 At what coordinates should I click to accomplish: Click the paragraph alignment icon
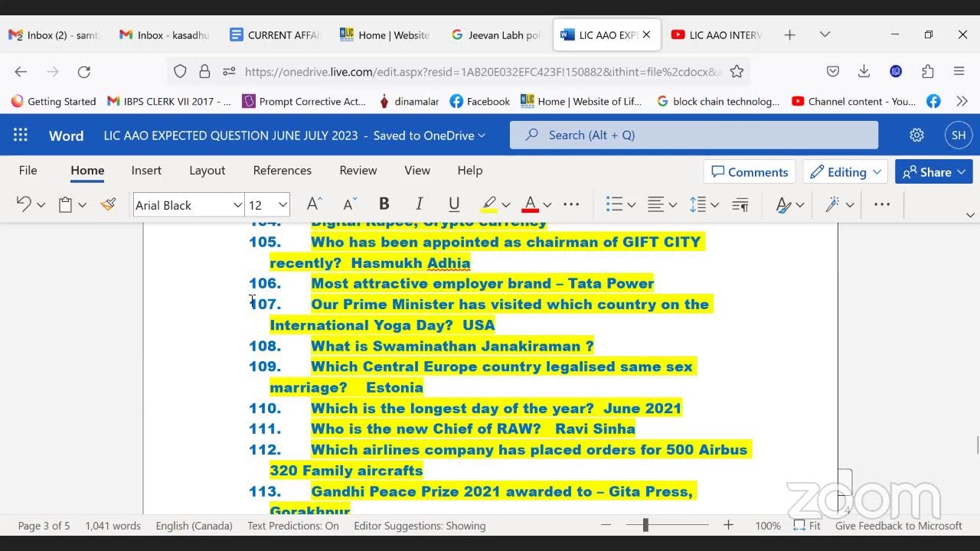coord(655,204)
